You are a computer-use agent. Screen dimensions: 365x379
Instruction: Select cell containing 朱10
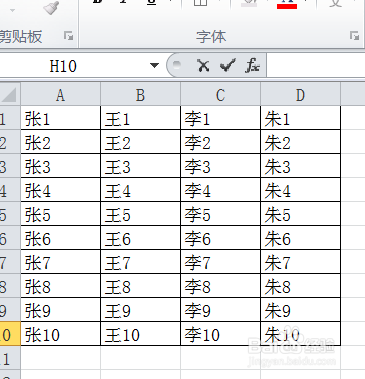point(300,334)
